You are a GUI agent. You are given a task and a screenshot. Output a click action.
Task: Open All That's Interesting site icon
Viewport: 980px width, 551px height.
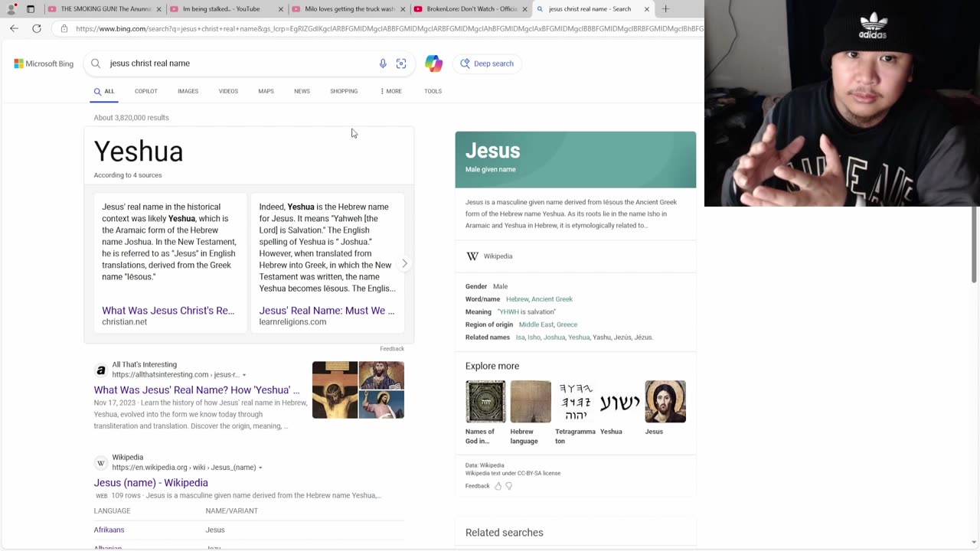pos(100,370)
